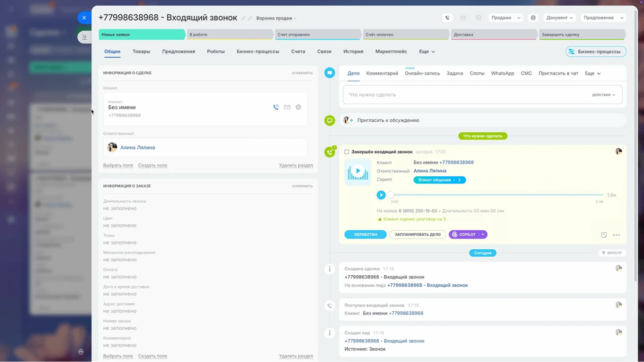
Task: Click the three-dots menu on the call activity
Action: point(617,235)
